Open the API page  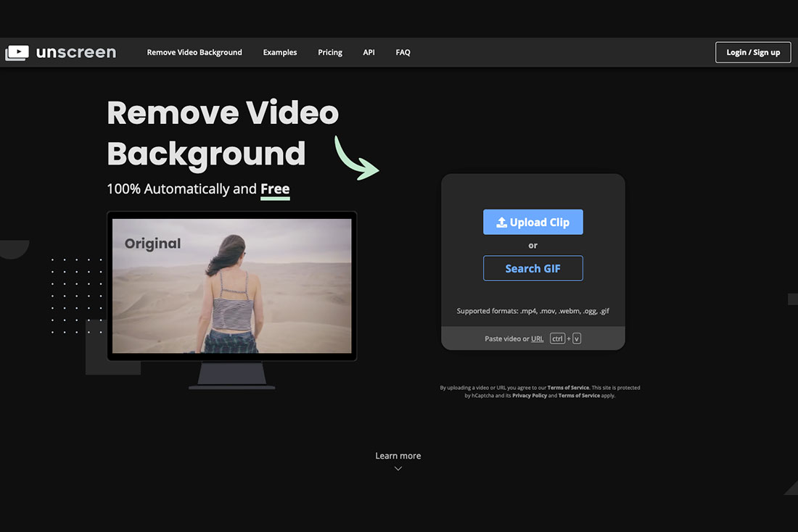[369, 52]
